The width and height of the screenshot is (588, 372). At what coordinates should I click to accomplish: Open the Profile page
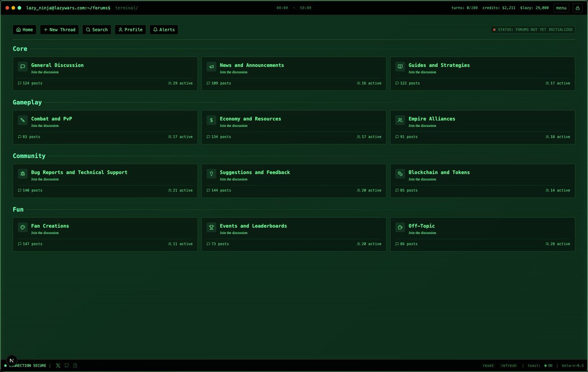(x=130, y=30)
